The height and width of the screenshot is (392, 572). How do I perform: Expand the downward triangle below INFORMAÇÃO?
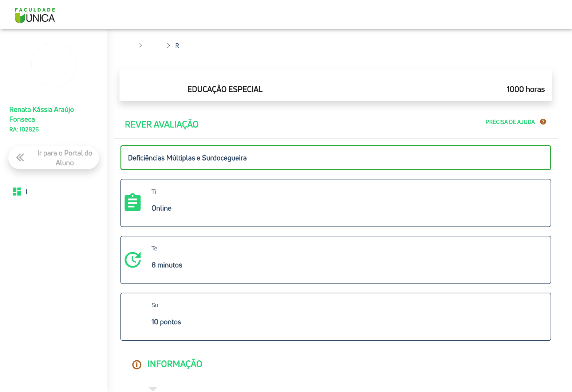click(x=153, y=389)
